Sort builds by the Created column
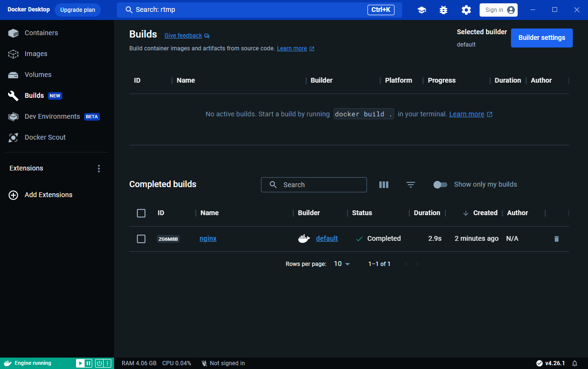The width and height of the screenshot is (588, 369). 485,213
